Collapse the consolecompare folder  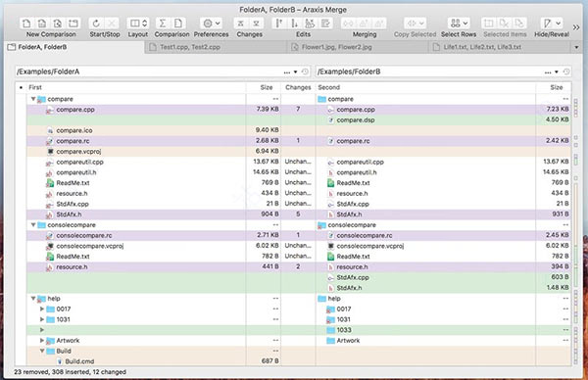coord(33,225)
